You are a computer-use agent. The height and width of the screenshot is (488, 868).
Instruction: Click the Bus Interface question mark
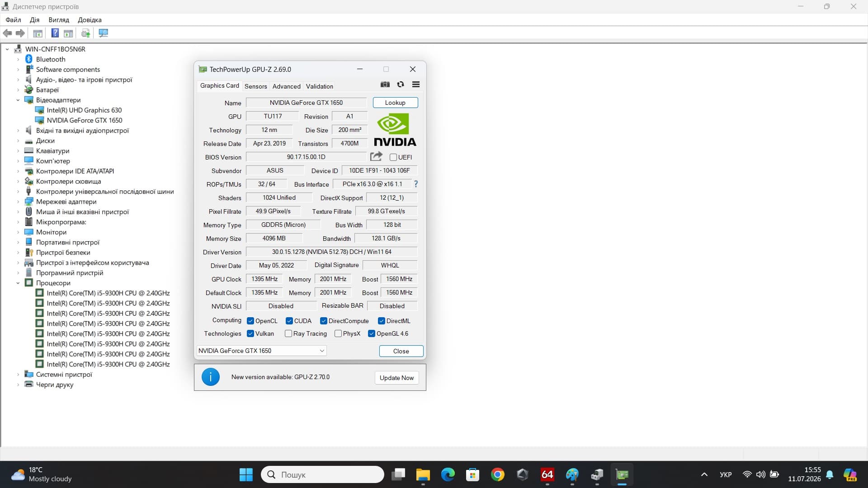tap(416, 184)
